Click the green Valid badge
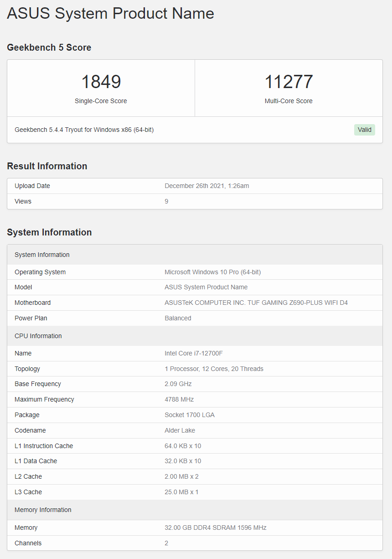Screen dimensions: 392x559 tap(364, 130)
